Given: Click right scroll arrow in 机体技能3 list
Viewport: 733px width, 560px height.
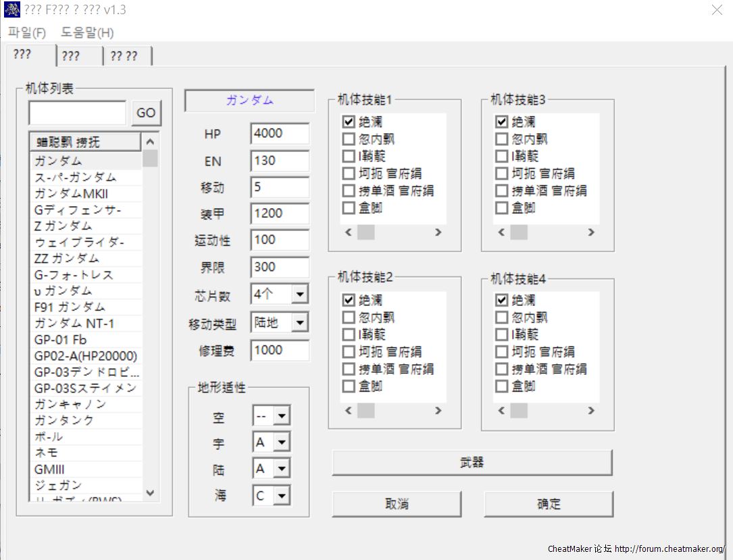Looking at the screenshot, I should click(591, 232).
